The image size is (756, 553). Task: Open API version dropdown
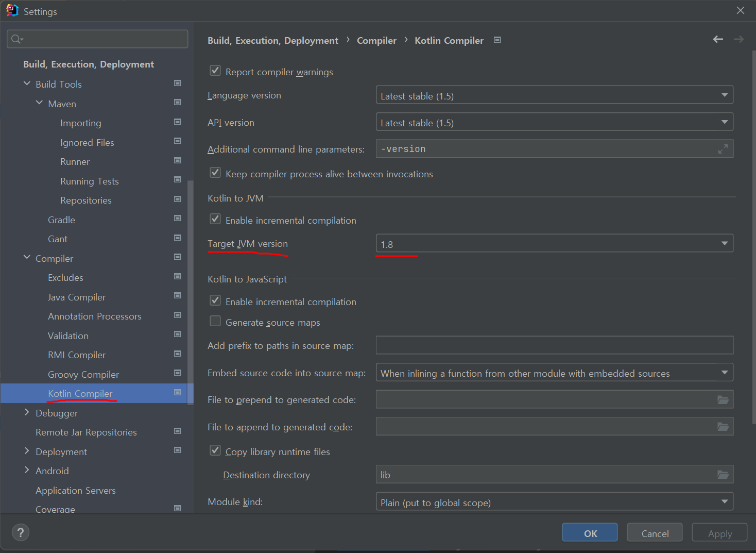[x=555, y=122]
